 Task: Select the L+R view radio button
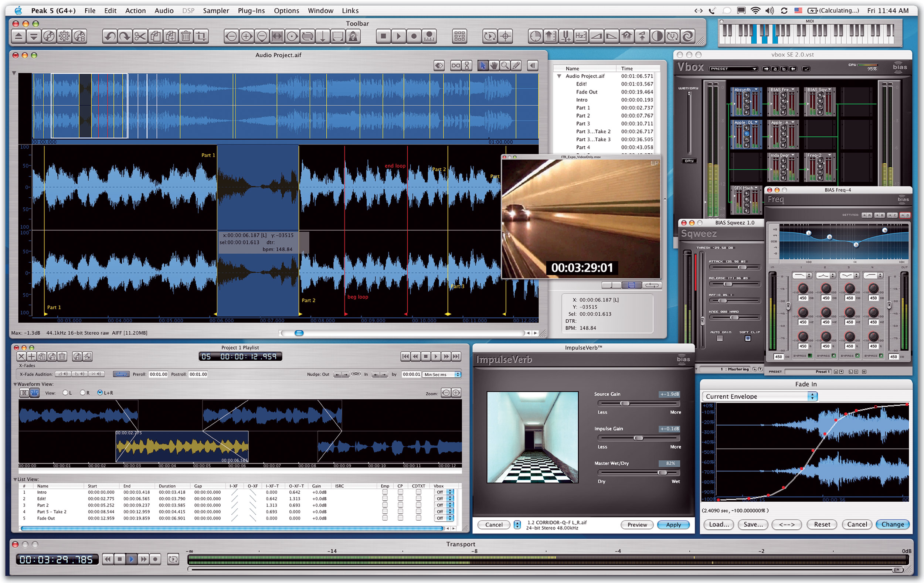[x=100, y=393]
